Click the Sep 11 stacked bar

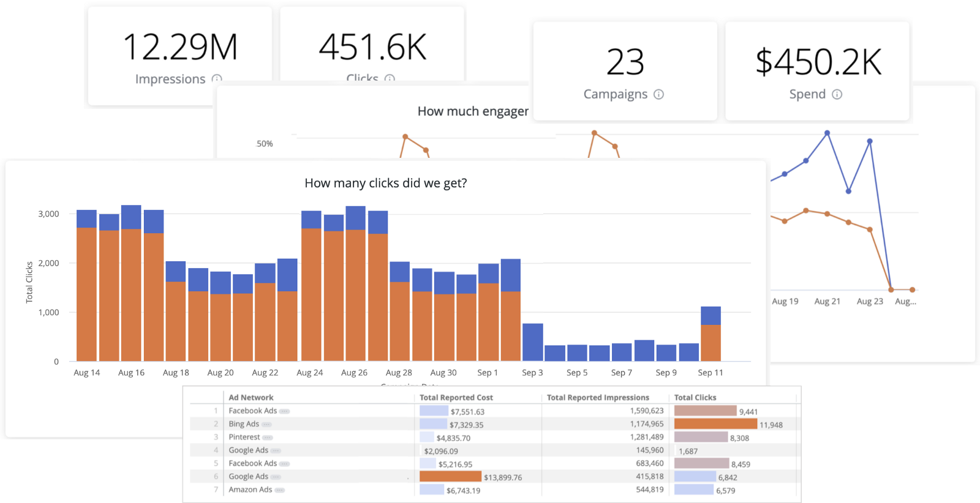(710, 333)
